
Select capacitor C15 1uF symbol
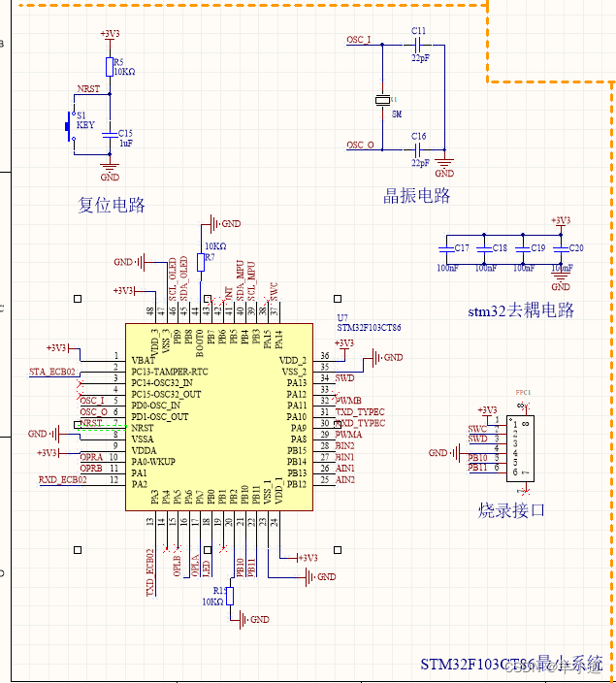[110, 135]
